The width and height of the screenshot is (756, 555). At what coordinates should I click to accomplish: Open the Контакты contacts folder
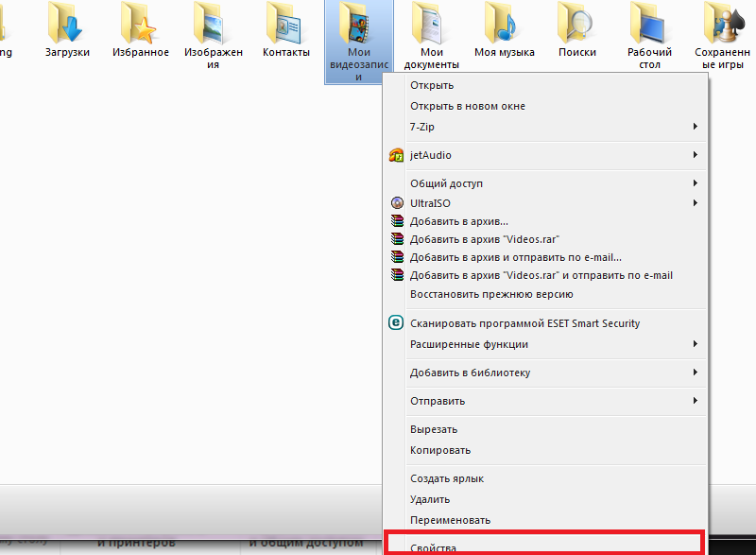pyautogui.click(x=285, y=26)
